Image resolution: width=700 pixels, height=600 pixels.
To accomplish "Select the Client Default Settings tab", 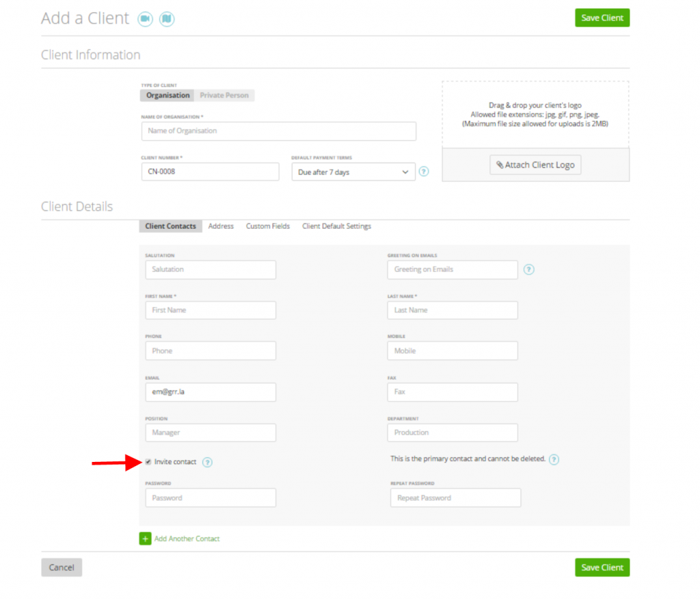I will pos(336,226).
